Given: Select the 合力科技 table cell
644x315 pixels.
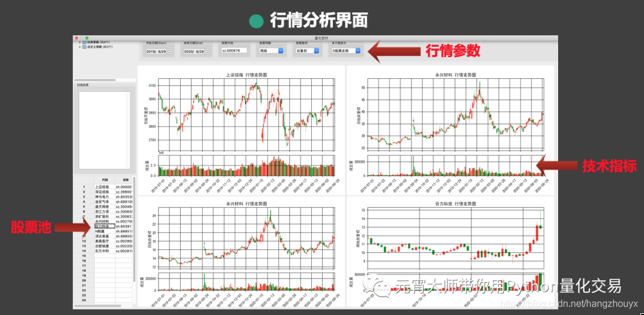Looking at the screenshot, I should coord(105,226).
